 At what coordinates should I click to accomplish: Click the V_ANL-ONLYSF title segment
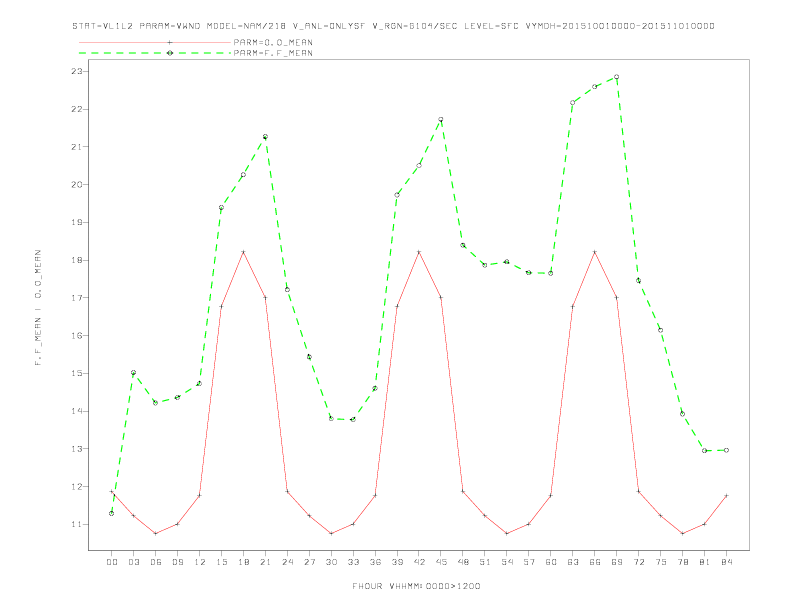point(329,26)
